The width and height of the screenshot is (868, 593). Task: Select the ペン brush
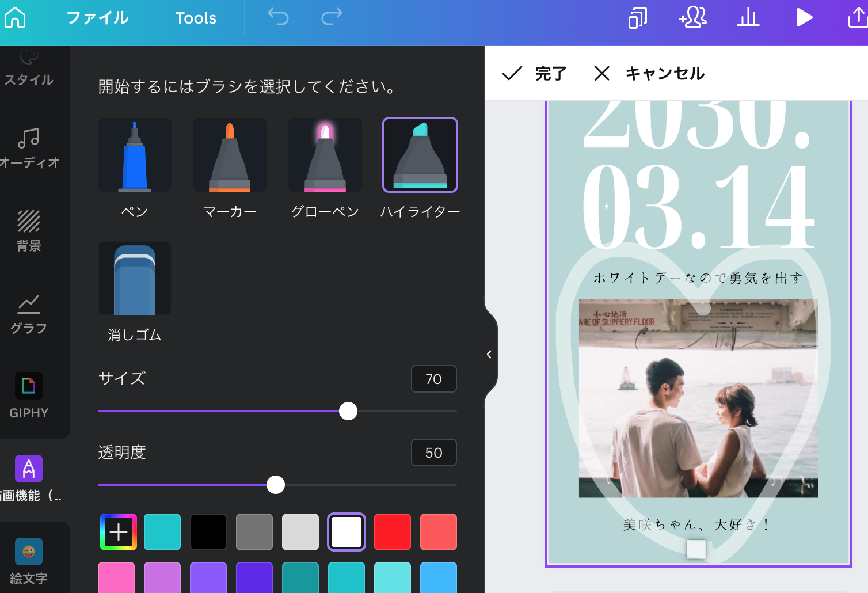tap(135, 155)
